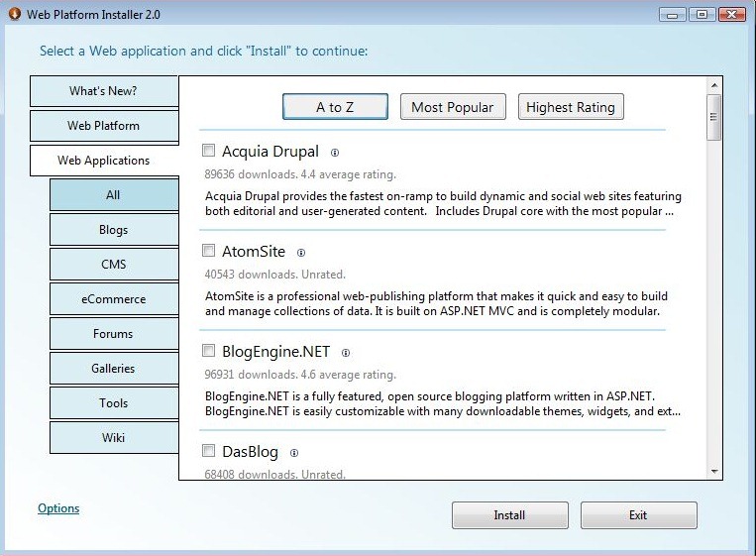
Task: Open the What's New? tab
Action: point(104,91)
